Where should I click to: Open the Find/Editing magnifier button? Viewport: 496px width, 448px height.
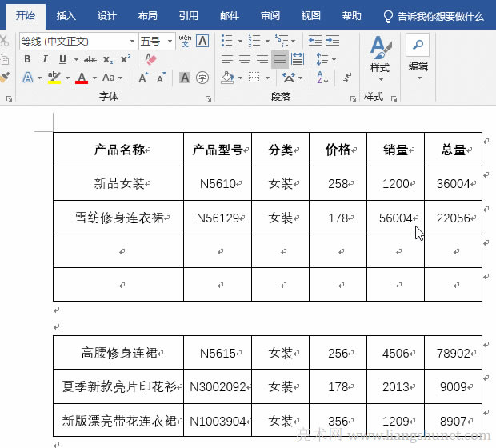(x=418, y=46)
